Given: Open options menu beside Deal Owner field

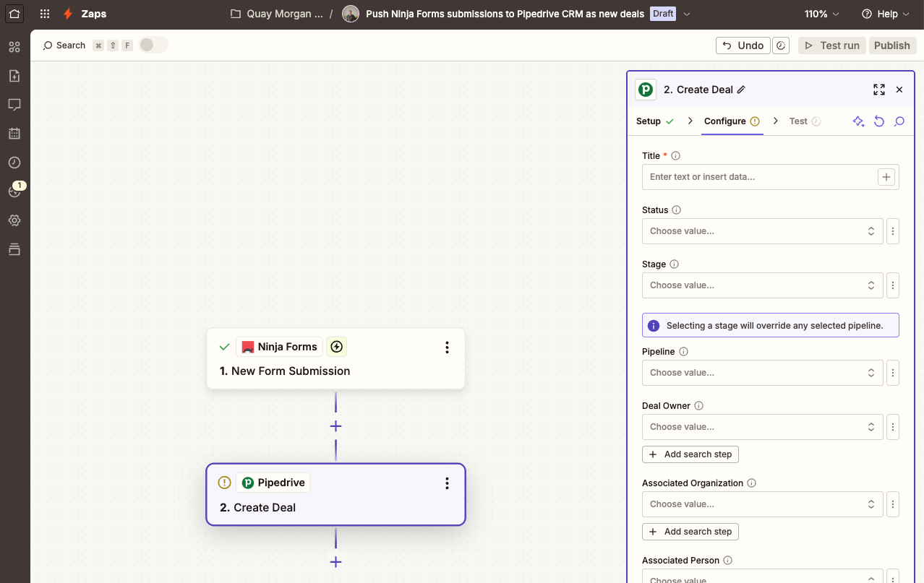Looking at the screenshot, I should point(893,427).
